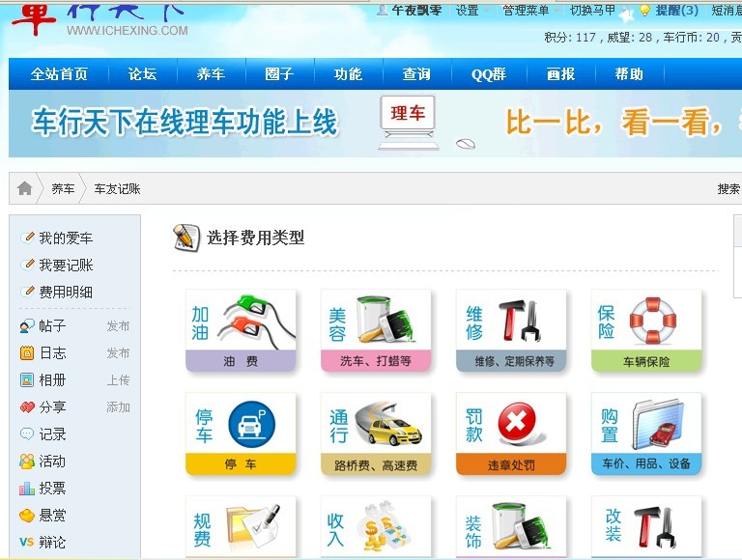Choose the 改装 modification card
Image resolution: width=742 pixels, height=560 pixels.
click(x=646, y=527)
